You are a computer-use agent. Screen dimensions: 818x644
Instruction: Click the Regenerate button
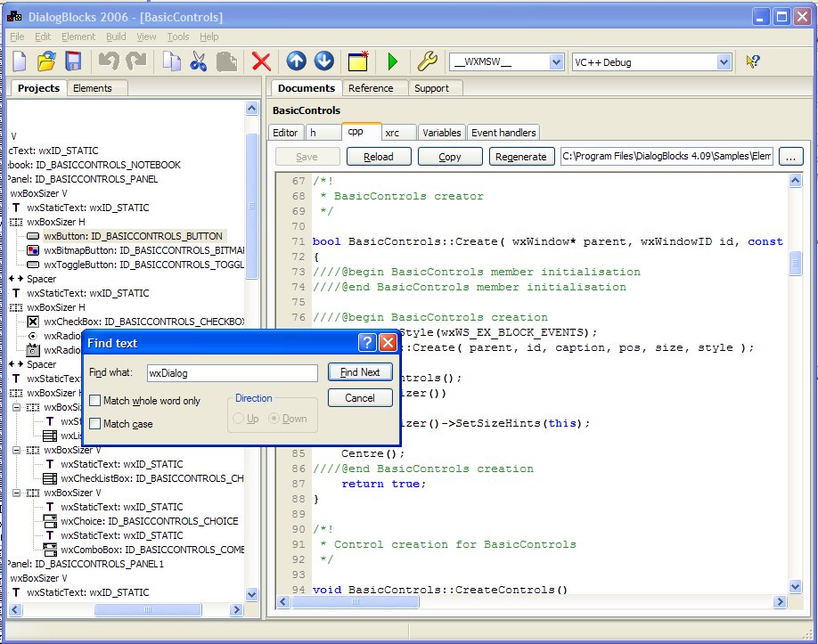521,156
